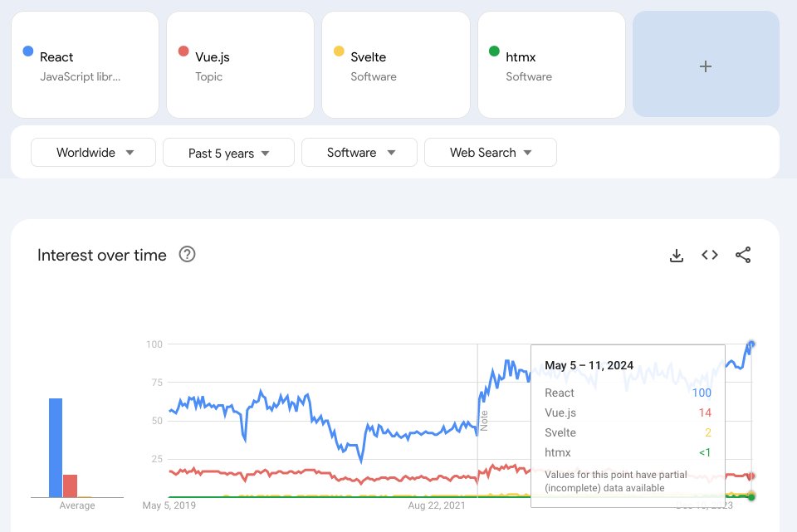
Task: Click the May 5, 2019 axis label
Action: [x=169, y=505]
